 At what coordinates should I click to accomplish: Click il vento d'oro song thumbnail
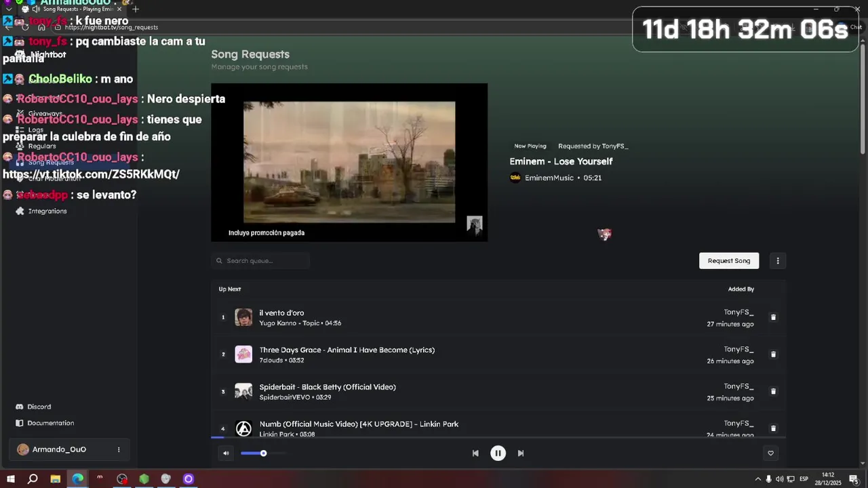point(243,317)
